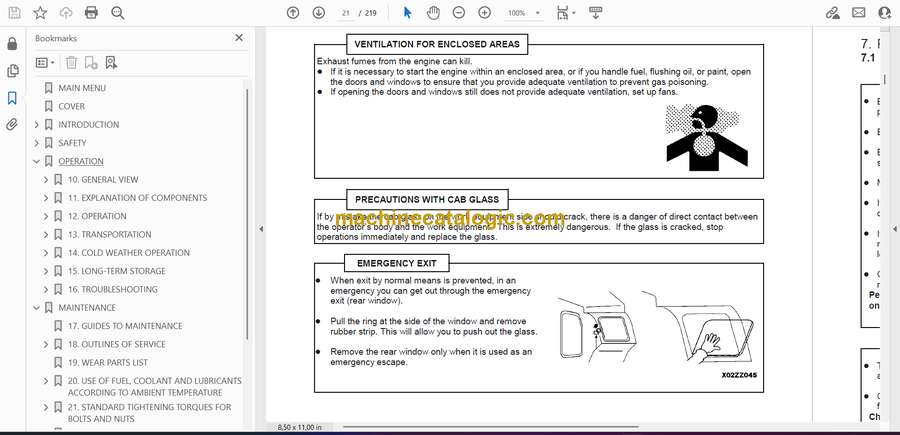Click the bookmarks panel vertical scrollbar
The image size is (900, 435).
pos(247,213)
